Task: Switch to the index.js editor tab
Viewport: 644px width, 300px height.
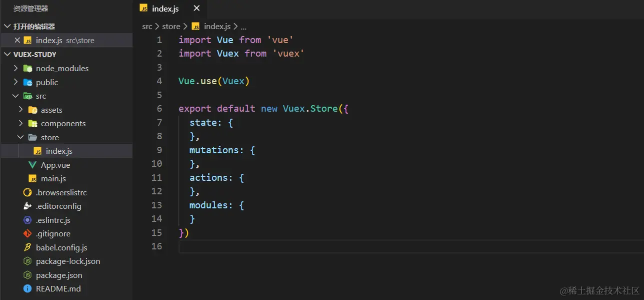Action: (x=169, y=9)
